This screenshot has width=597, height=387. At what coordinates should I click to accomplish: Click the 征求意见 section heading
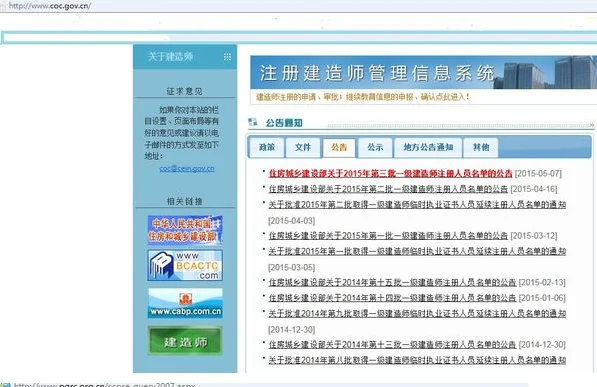[185, 91]
